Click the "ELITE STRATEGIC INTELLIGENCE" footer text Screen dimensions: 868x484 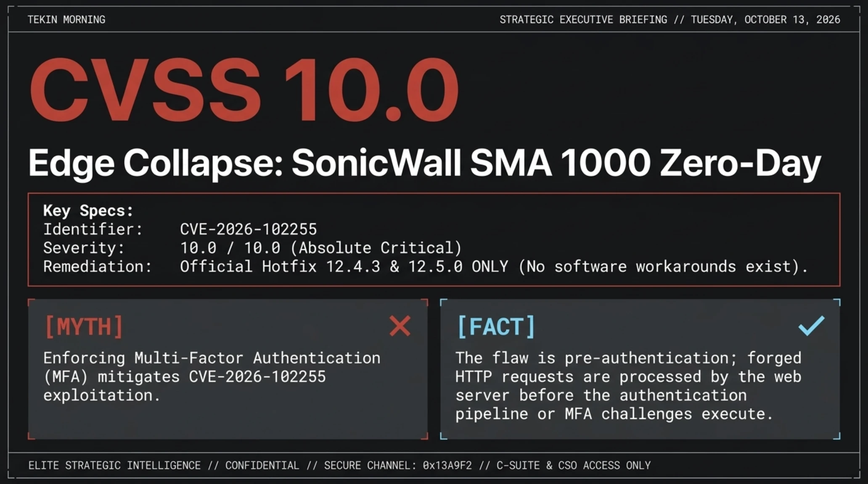click(114, 466)
